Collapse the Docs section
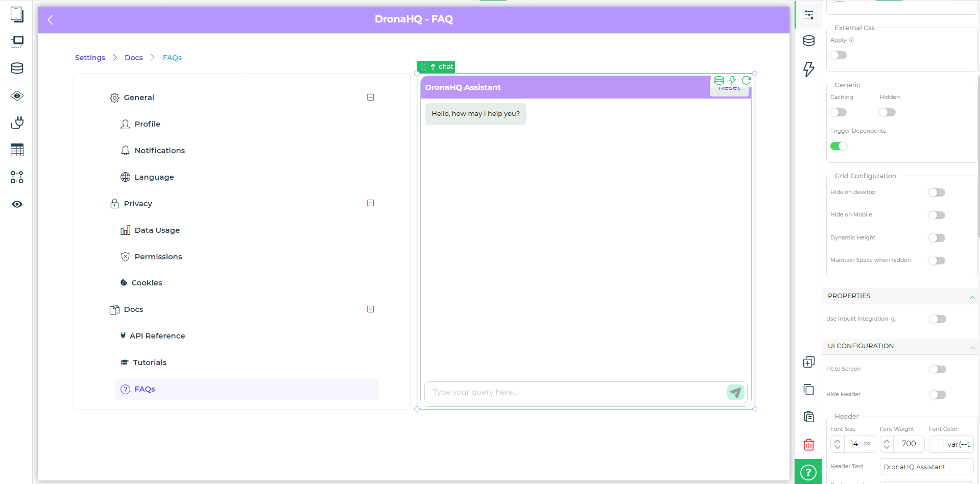Image resolution: width=980 pixels, height=484 pixels. (371, 309)
